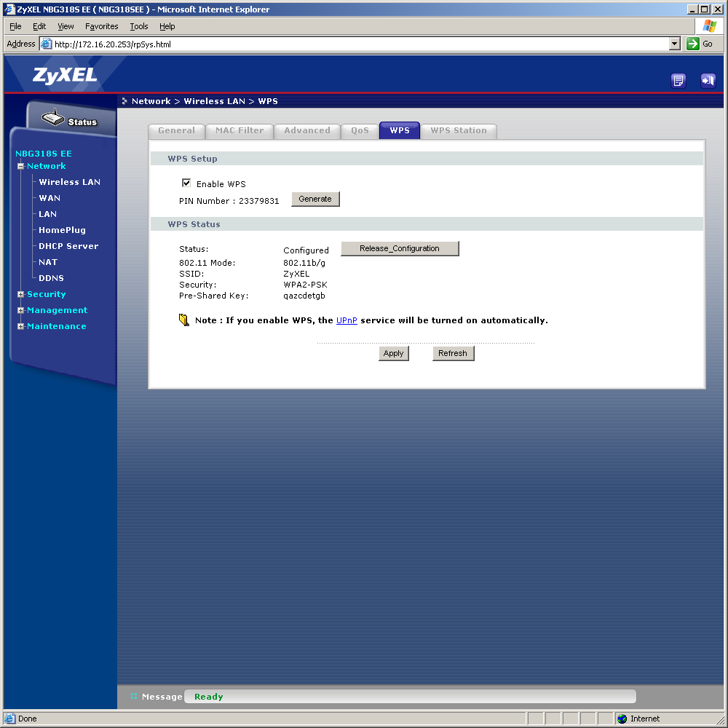Viewport: 728px width, 728px height.
Task: Expand the Security tree node
Action: point(20,294)
